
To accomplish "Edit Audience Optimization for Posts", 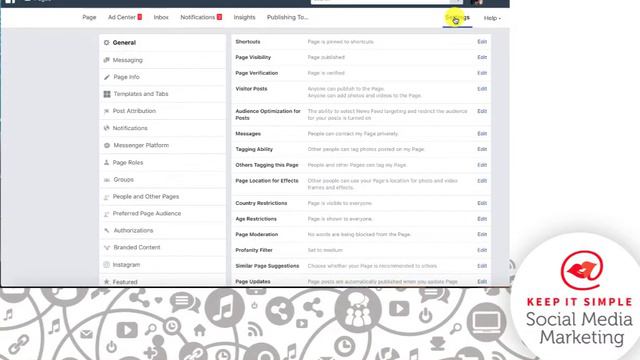I will click(482, 111).
